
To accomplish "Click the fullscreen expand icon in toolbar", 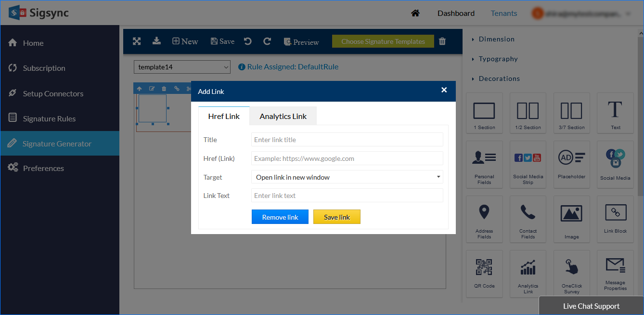I will tap(137, 41).
